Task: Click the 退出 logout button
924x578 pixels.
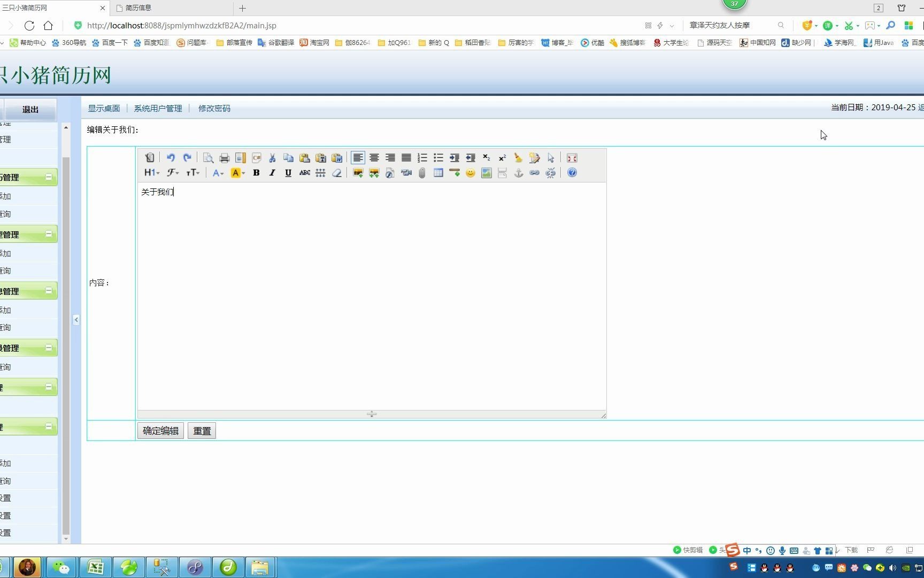Action: pos(30,109)
